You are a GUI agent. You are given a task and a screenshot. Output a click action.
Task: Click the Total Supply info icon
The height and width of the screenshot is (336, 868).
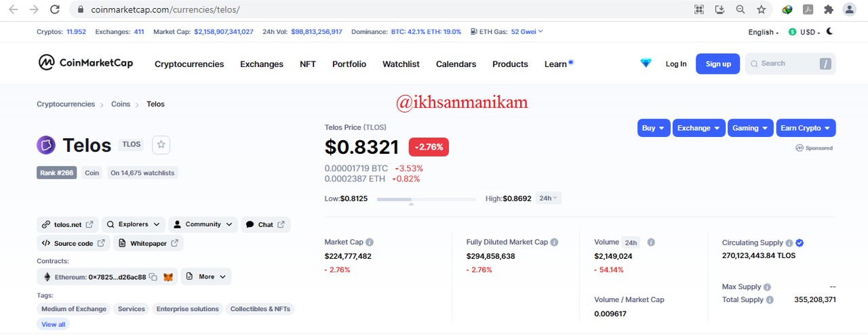click(x=770, y=299)
